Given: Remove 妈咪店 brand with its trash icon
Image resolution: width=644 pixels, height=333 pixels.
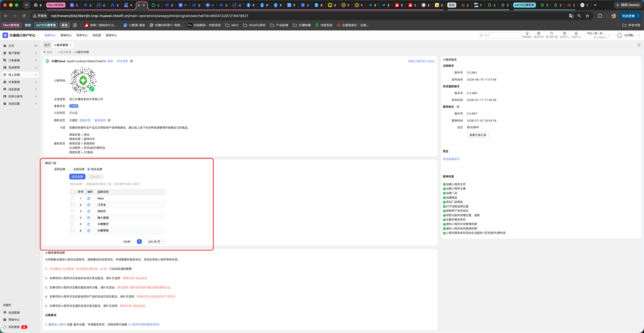Looking at the screenshot, I should tap(89, 211).
